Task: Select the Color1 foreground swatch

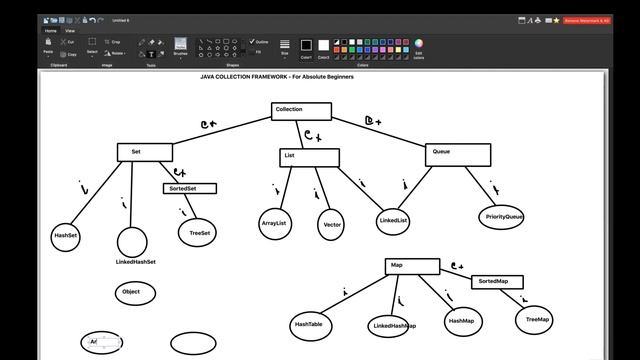Action: point(307,45)
